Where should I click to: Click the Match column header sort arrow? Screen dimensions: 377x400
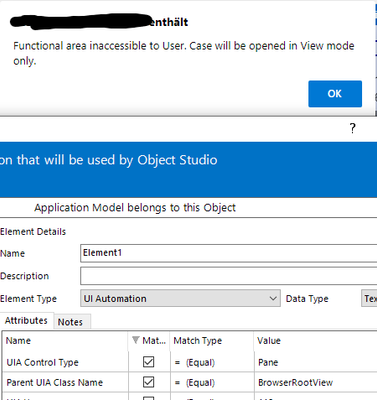click(135, 340)
